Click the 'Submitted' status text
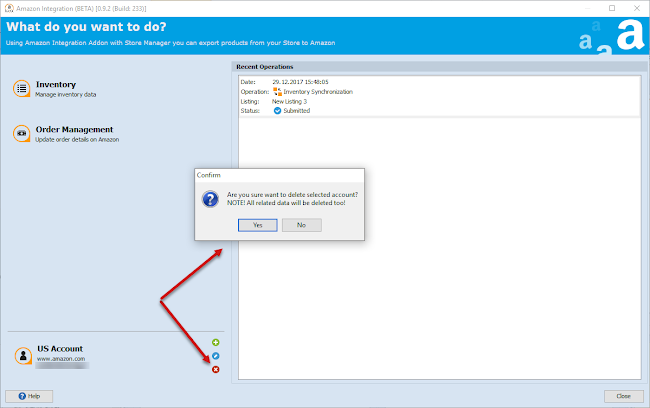The width and height of the screenshot is (650, 408). pyautogui.click(x=297, y=111)
